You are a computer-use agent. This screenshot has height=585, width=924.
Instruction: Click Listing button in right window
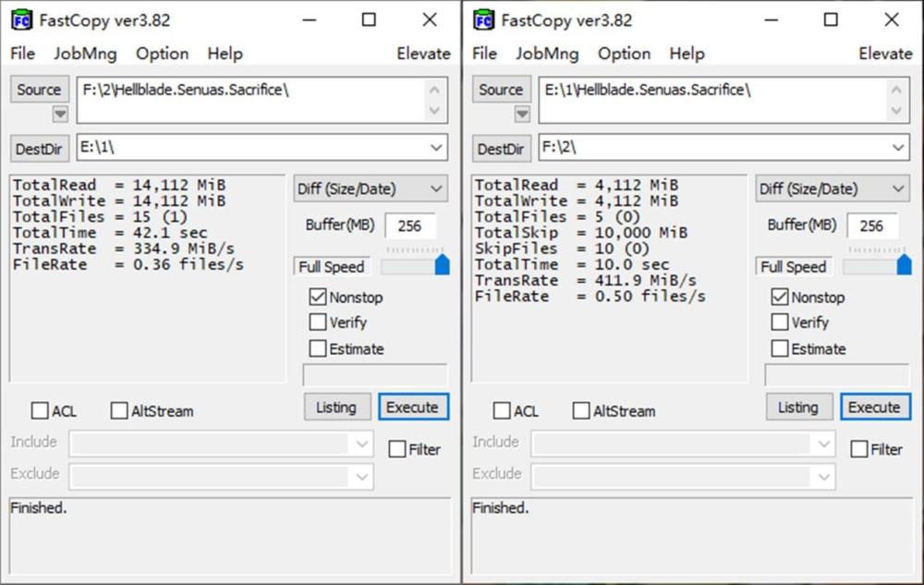click(x=799, y=407)
